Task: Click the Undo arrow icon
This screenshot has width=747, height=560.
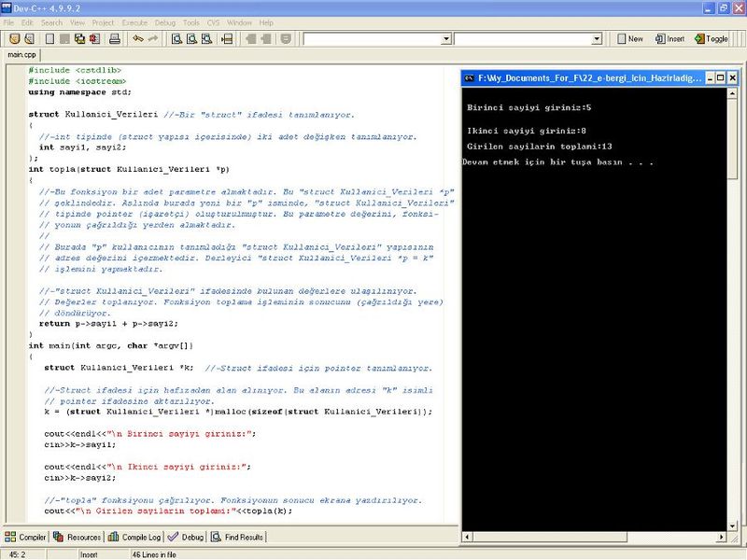Action: 138,39
